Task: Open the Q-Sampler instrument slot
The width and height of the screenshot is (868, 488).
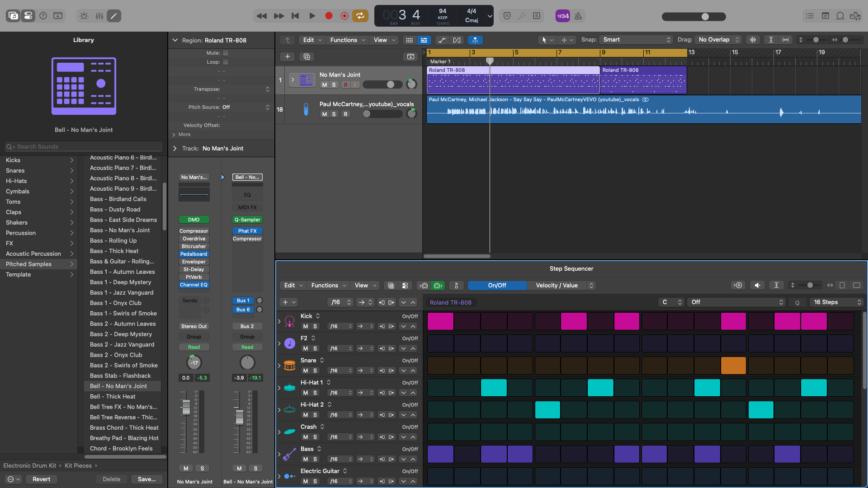Action: click(x=247, y=220)
